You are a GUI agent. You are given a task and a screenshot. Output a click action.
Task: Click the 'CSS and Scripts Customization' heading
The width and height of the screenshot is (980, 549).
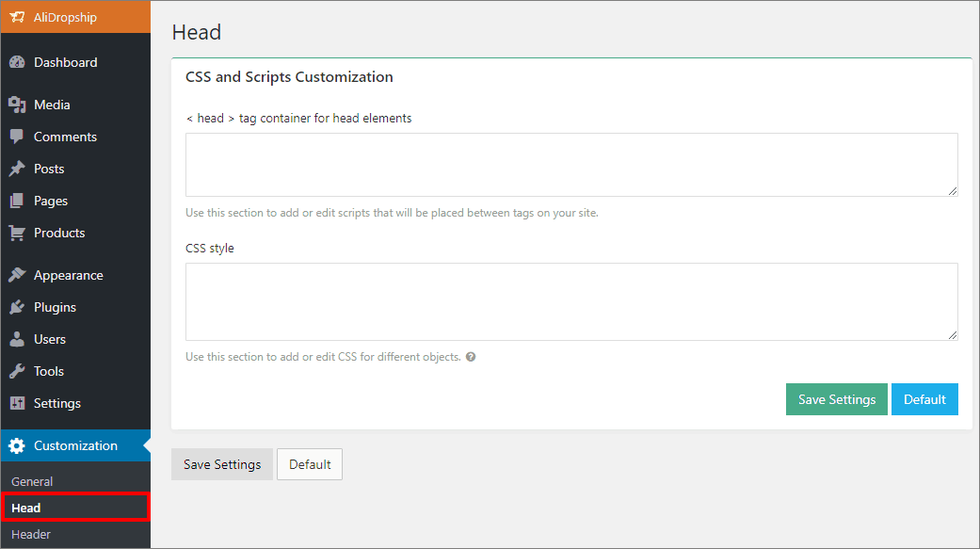pyautogui.click(x=289, y=77)
